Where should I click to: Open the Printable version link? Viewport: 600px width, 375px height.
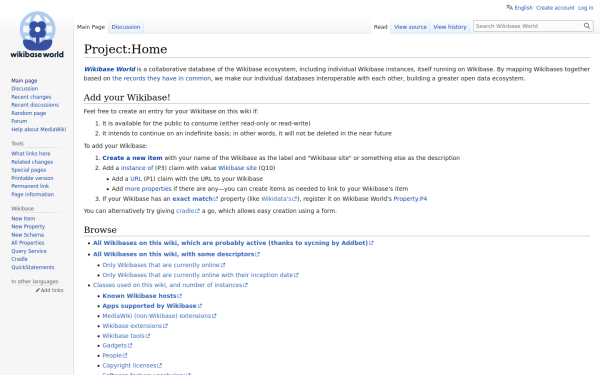[x=32, y=178]
